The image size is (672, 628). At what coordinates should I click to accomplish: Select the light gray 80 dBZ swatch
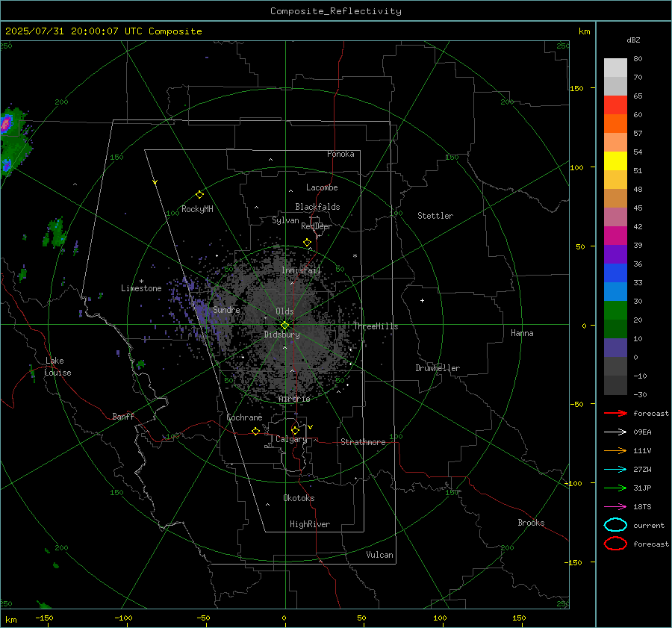615,68
